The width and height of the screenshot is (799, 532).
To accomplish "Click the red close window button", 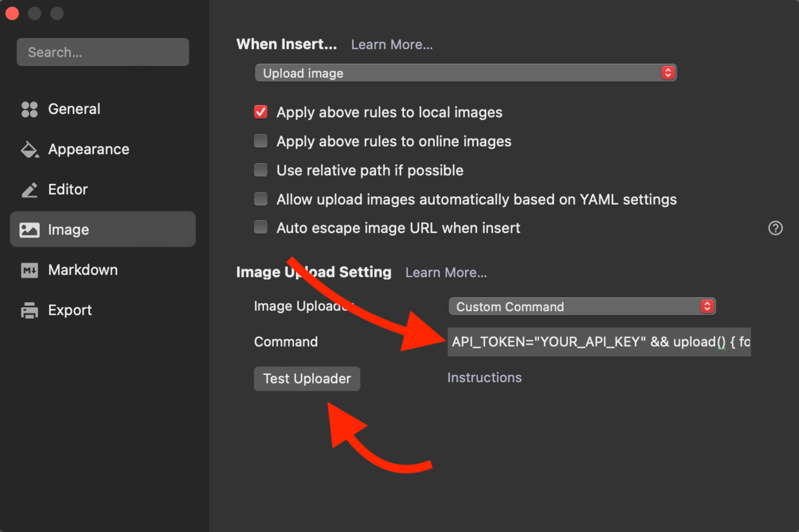I will click(12, 13).
